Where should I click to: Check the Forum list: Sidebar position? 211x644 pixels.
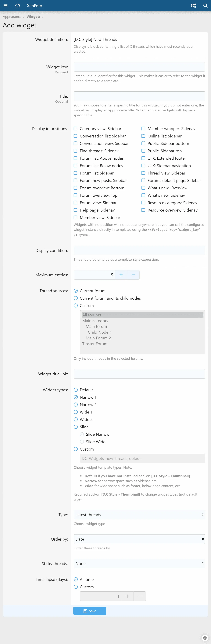click(x=76, y=173)
